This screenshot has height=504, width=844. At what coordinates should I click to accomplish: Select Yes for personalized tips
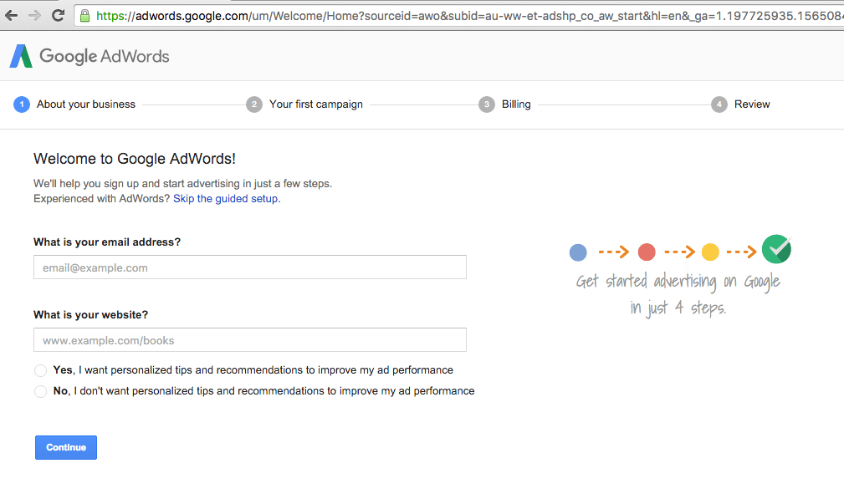point(41,370)
